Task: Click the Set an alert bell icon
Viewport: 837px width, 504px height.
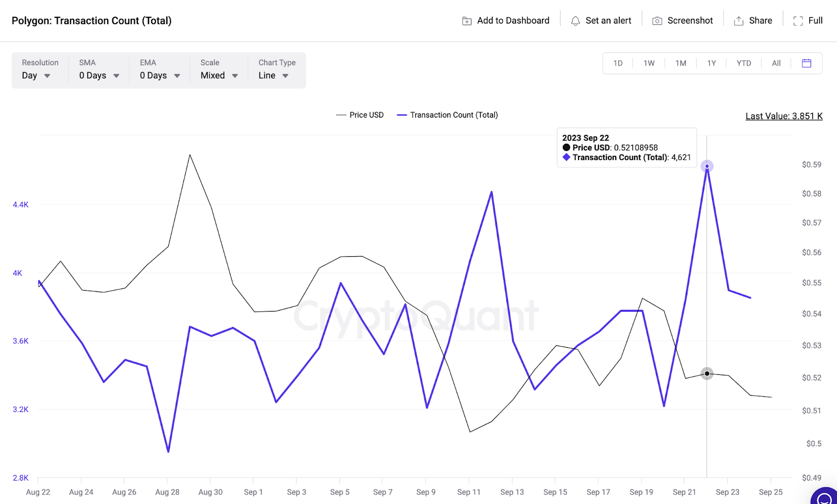Action: coord(575,21)
